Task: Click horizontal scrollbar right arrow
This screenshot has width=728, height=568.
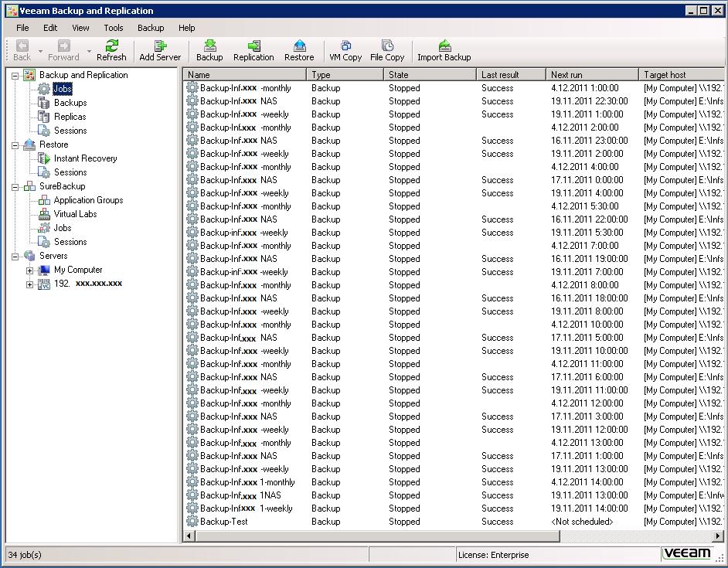Action: (718, 536)
